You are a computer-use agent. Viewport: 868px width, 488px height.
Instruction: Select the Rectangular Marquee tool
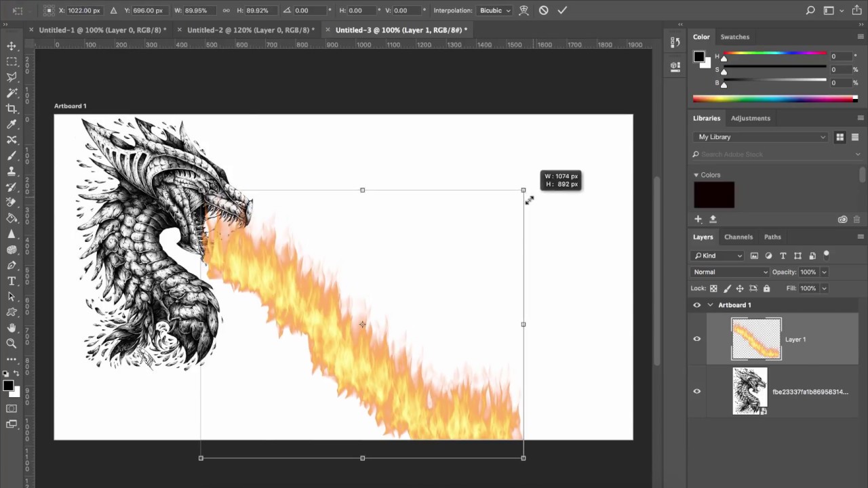(12, 62)
